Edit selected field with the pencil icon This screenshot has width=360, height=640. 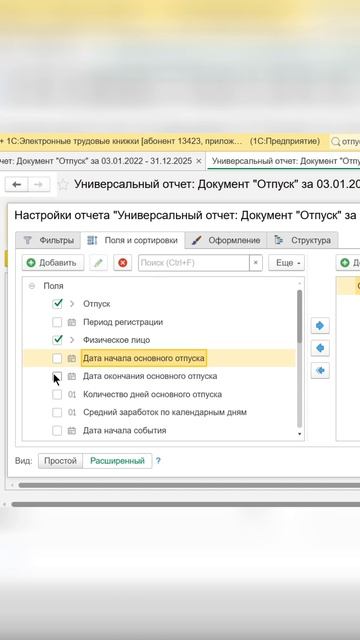(98, 263)
